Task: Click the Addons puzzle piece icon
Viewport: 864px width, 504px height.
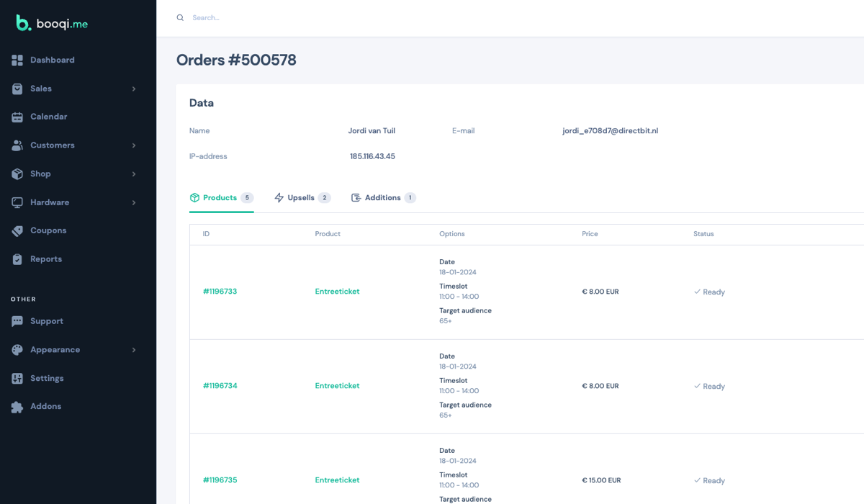Action: coord(17,407)
